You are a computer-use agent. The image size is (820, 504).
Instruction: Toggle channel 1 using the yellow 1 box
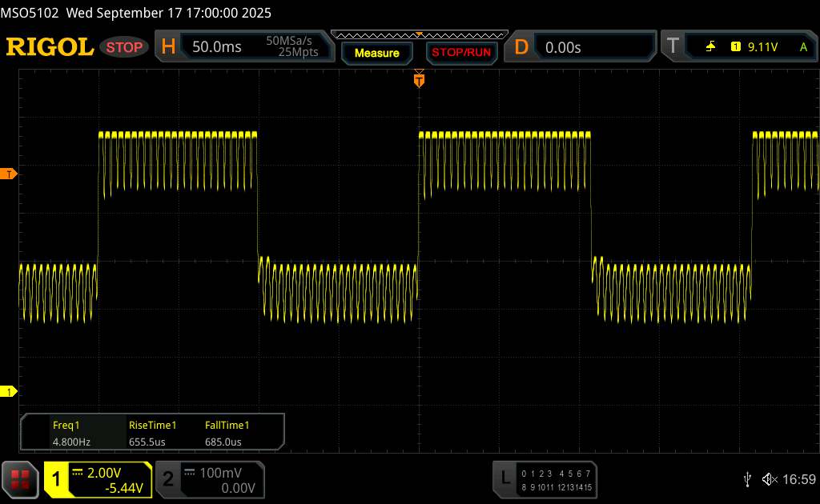[x=57, y=479]
